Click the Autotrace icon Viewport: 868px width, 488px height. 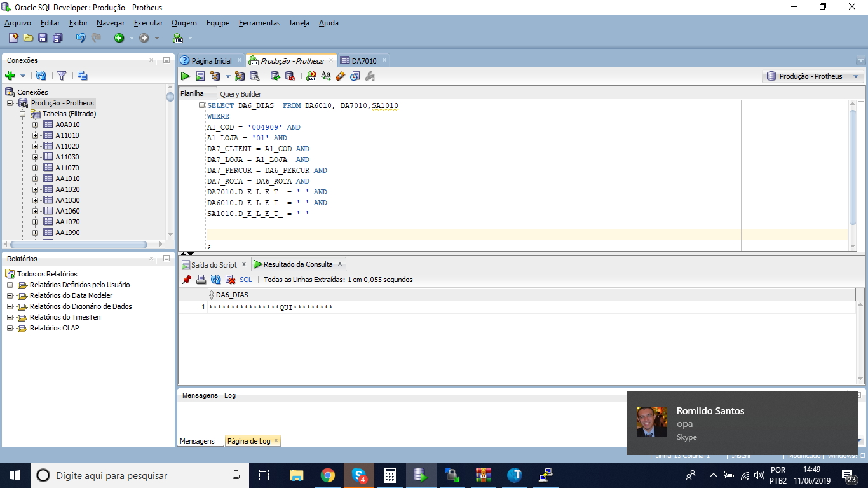tap(240, 76)
